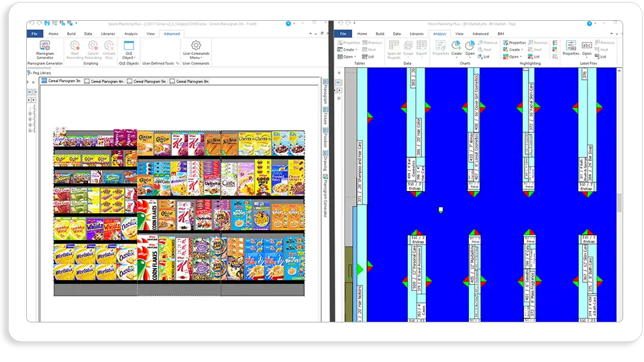The image size is (644, 362).
Task: Switch to BIM tab in Floor Planning
Action: pos(500,34)
